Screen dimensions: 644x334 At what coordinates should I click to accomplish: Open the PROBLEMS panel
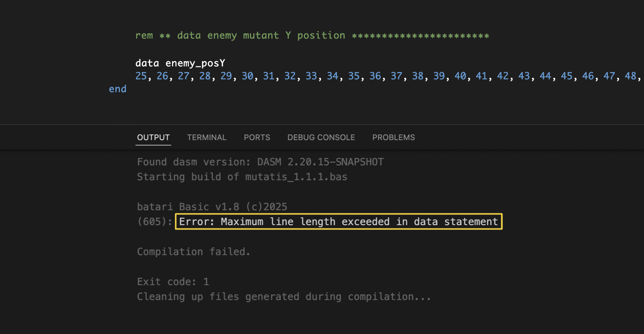(393, 137)
